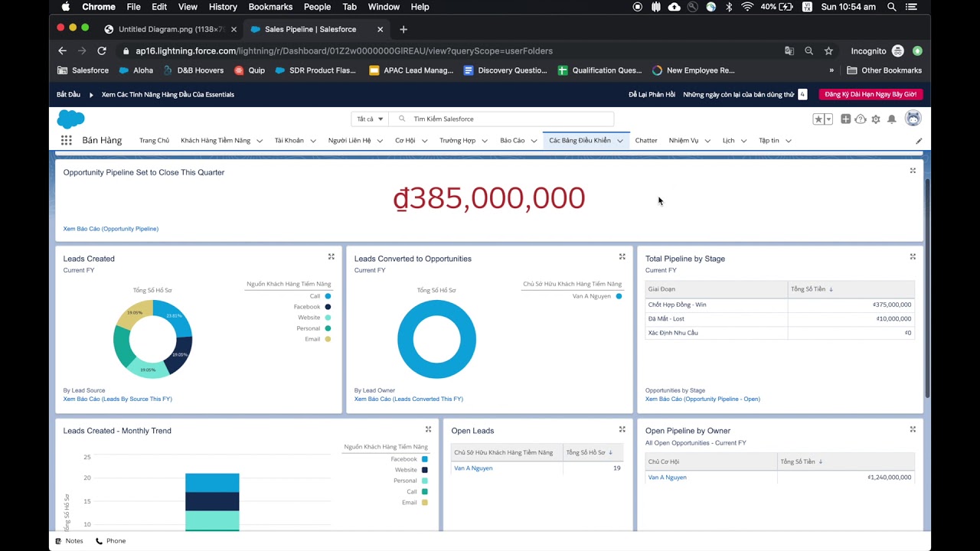Screen dimensions: 980x551
Task: Expand the Nhiệm Vụ tab menu
Action: click(707, 141)
